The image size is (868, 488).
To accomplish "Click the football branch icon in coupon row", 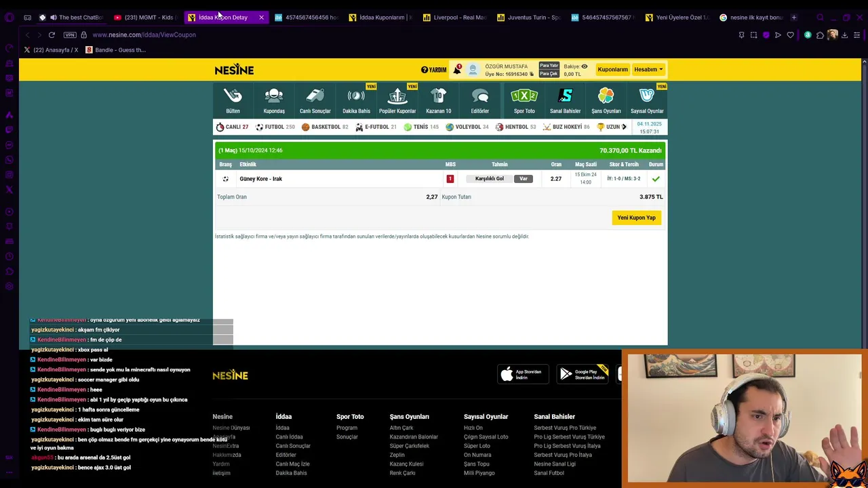I will point(226,179).
